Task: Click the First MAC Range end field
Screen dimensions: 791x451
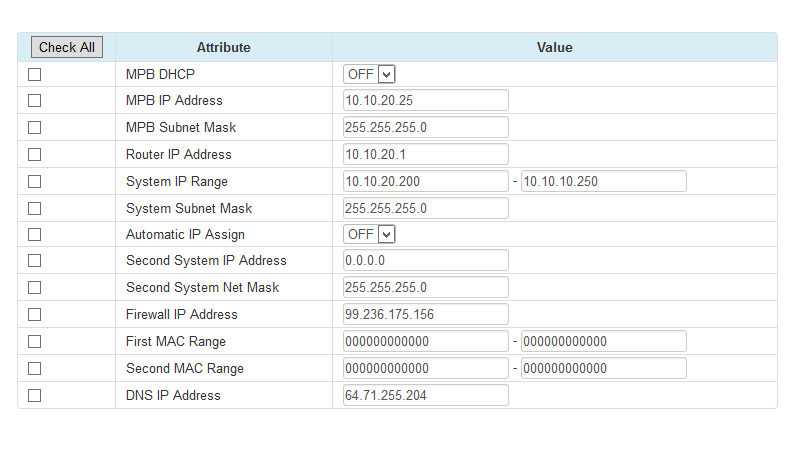Action: [603, 341]
